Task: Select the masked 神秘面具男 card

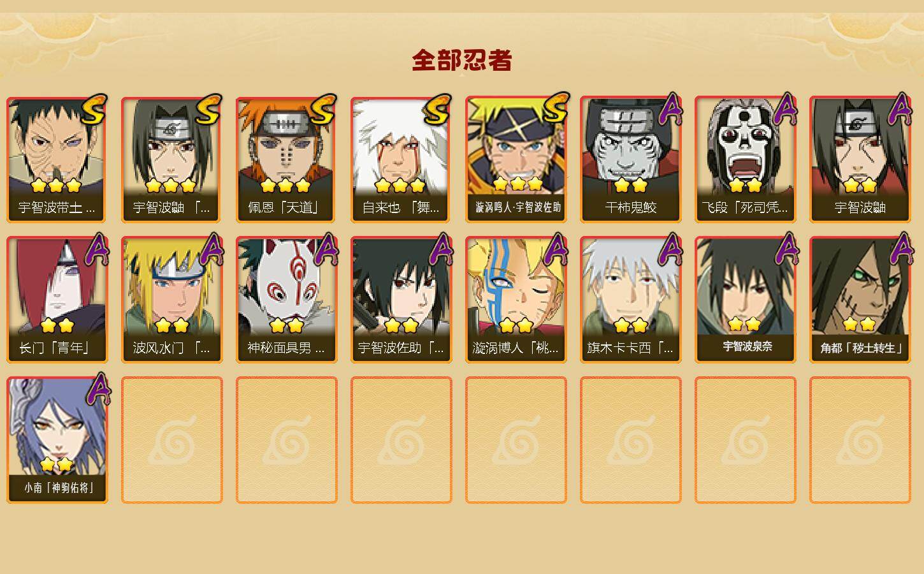Action: click(286, 300)
